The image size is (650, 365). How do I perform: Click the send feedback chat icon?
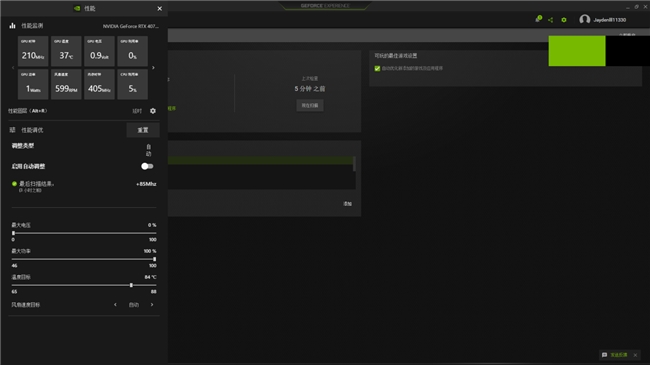click(604, 355)
